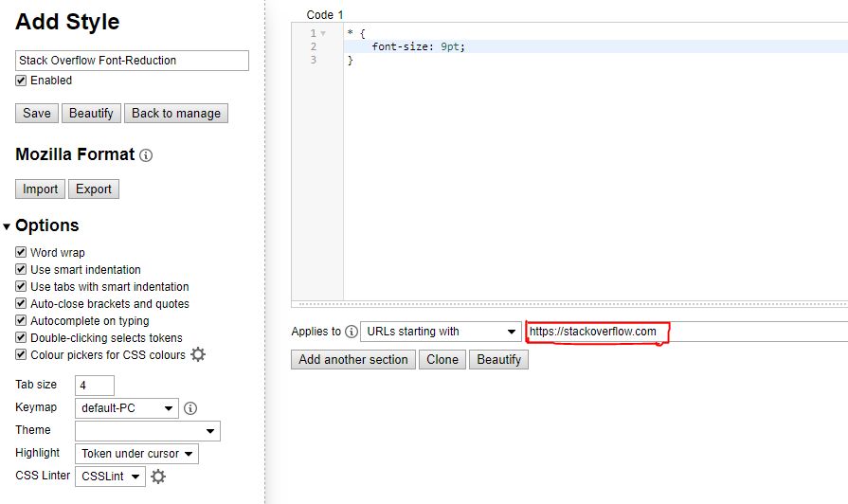848x504 pixels.
Task: Uncheck Use smart indentation
Action: click(21, 269)
